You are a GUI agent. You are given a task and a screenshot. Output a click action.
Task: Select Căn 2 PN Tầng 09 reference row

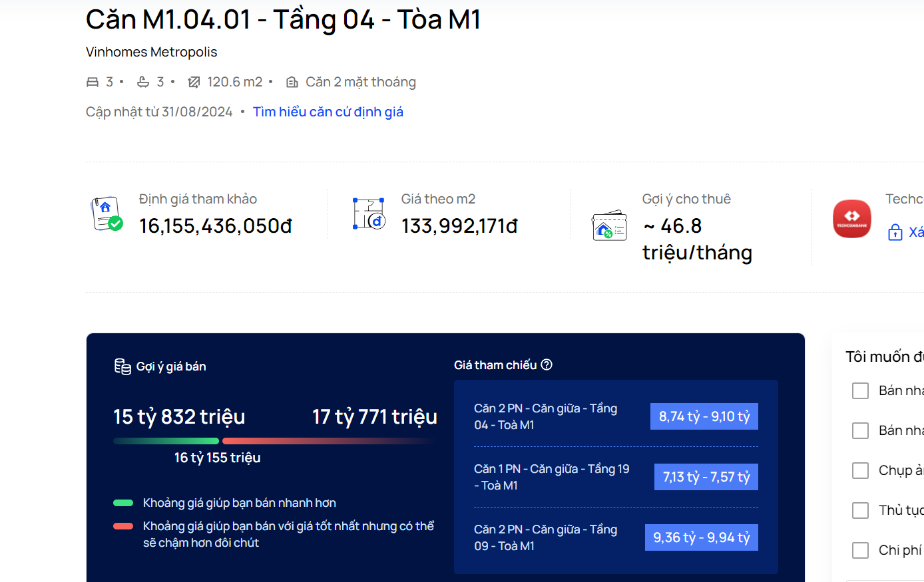pyautogui.click(x=616, y=537)
